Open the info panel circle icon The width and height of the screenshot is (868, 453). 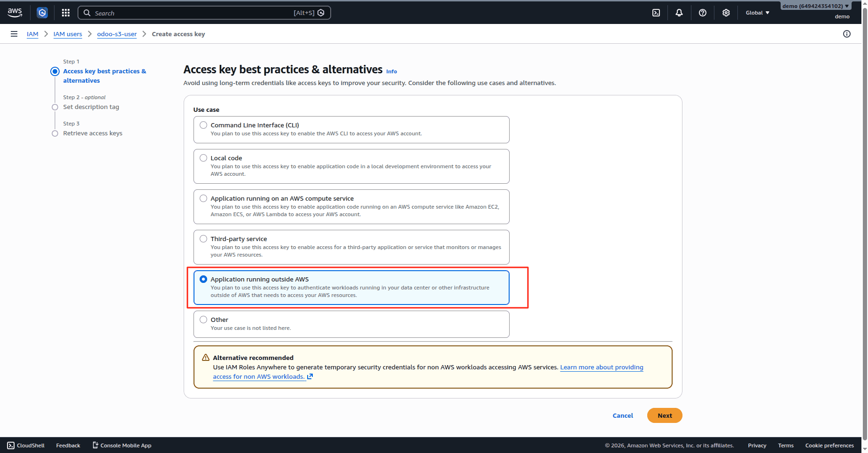point(847,34)
